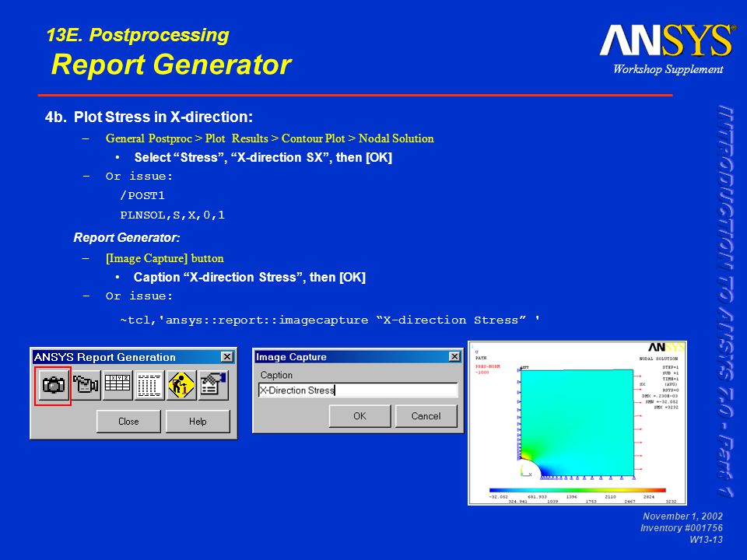Click the 'Report Generator' slide title

pyautogui.click(x=171, y=65)
